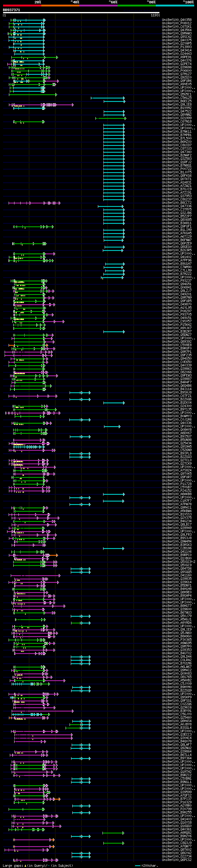Select the UniRef100_A1A831 label

177,182
